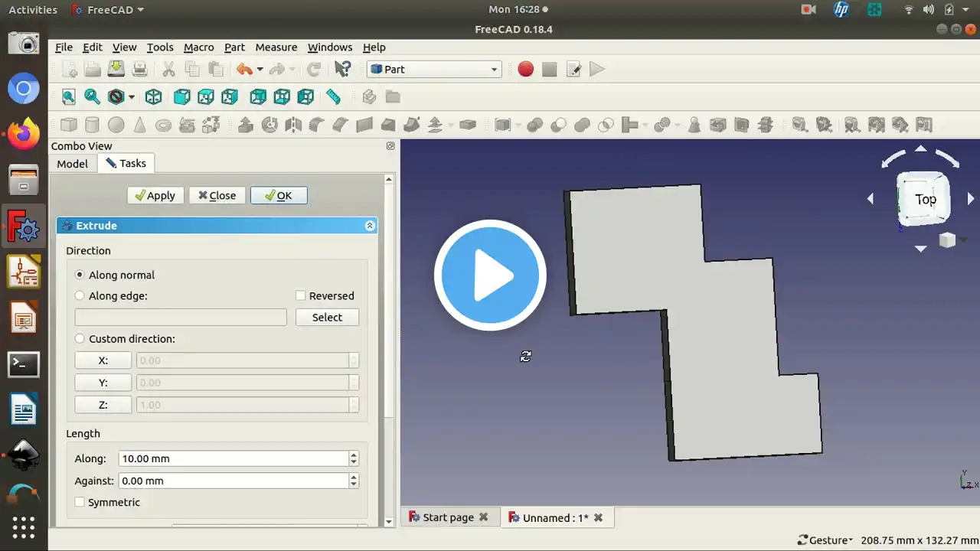Click the Boolean Union (fuse) icon
This screenshot has height=551, width=980.
(582, 125)
